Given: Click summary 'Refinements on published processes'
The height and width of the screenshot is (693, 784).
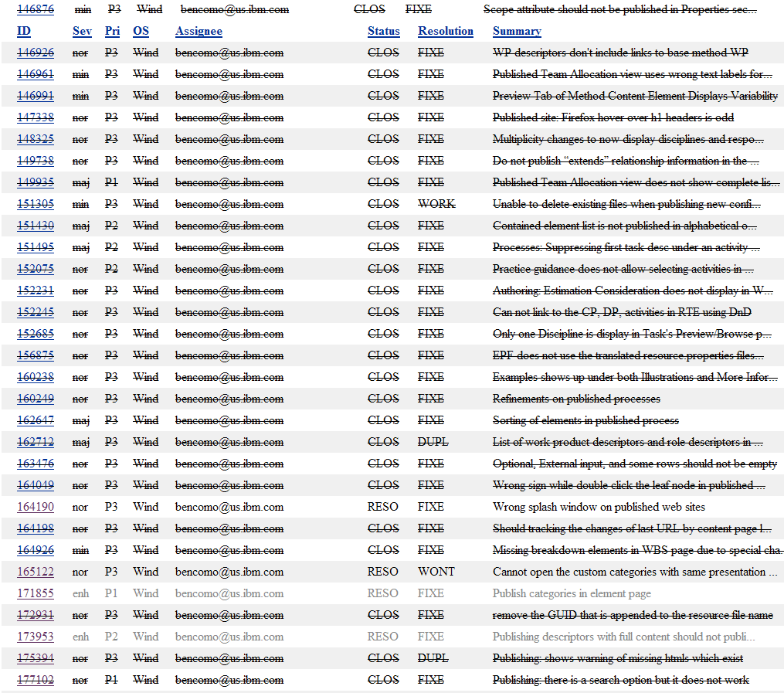Looking at the screenshot, I should coord(576,399).
